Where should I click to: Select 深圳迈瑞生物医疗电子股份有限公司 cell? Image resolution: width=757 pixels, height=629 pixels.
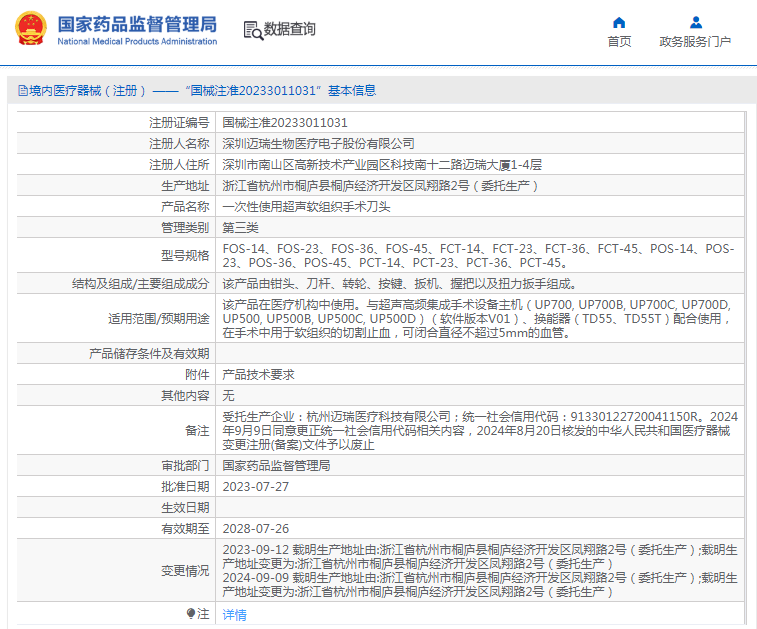pos(318,144)
